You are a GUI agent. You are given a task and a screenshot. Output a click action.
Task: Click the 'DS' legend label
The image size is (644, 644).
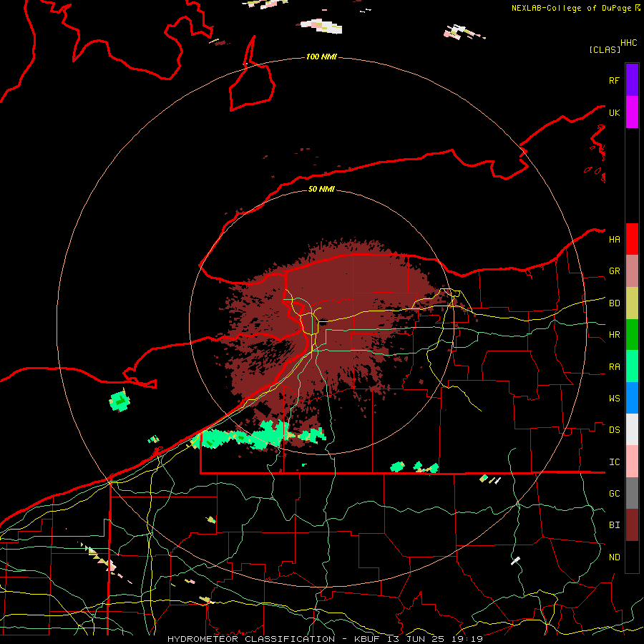[x=614, y=430]
